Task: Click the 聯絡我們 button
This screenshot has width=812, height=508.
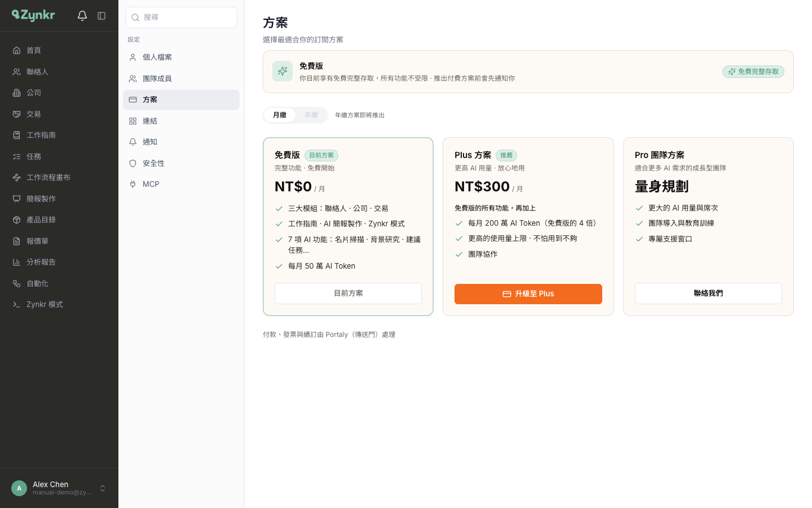Action: pyautogui.click(x=708, y=294)
